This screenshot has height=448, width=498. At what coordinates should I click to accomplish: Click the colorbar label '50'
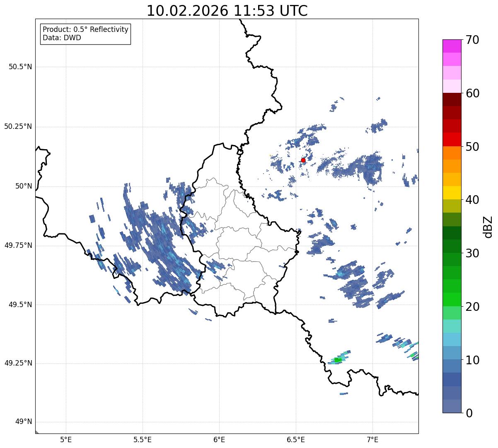[472, 147]
